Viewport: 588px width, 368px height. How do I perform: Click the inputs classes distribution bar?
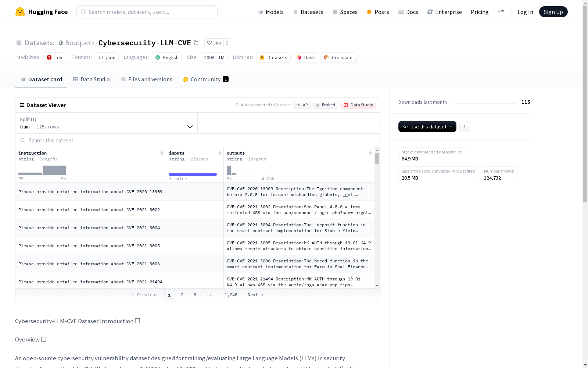(193, 174)
